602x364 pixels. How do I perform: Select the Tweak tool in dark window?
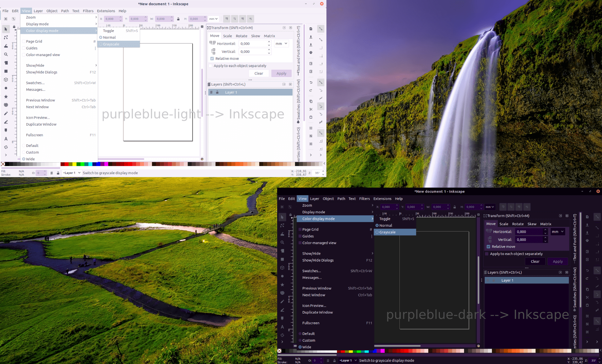click(282, 234)
